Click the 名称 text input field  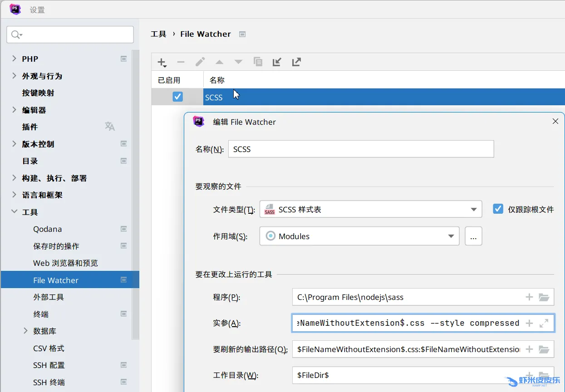click(x=361, y=149)
